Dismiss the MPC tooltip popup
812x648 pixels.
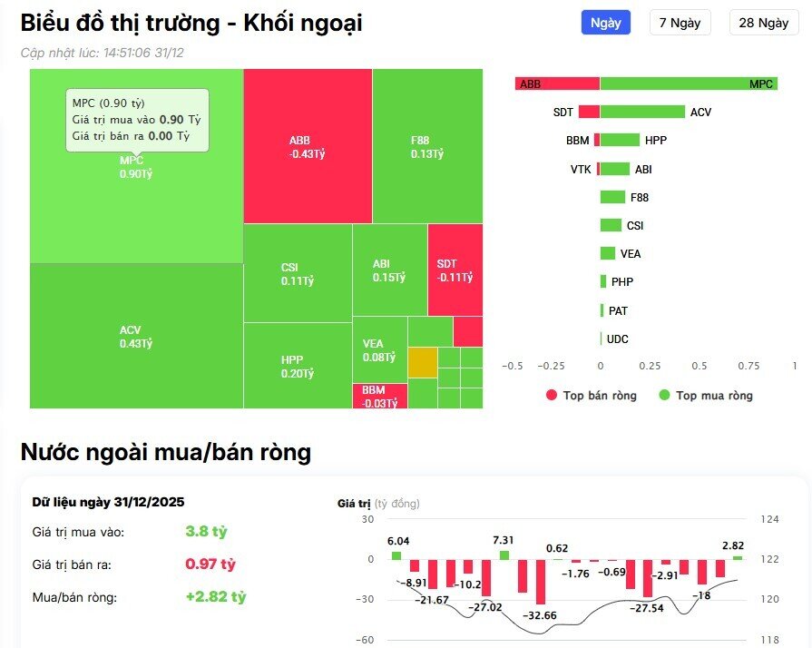(138, 120)
